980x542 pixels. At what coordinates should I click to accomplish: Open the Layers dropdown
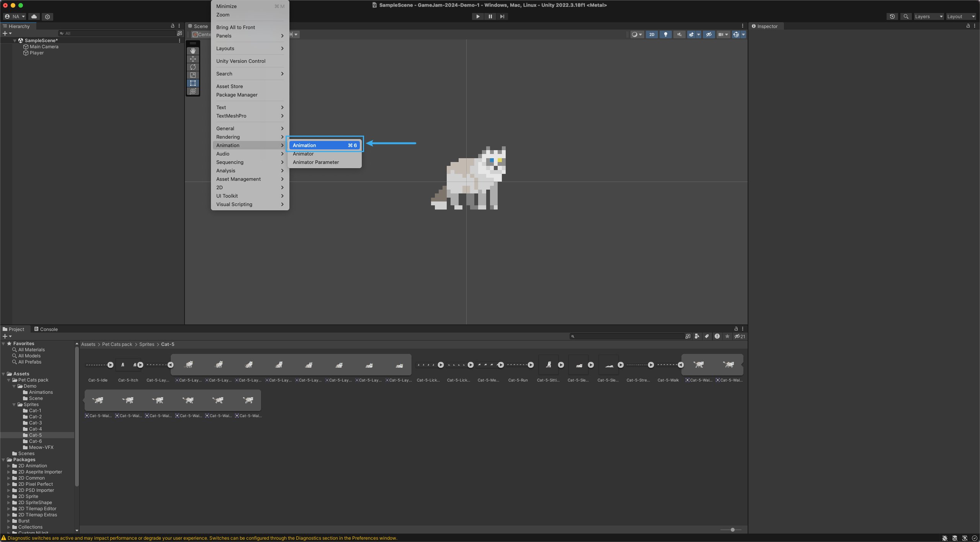click(x=928, y=16)
